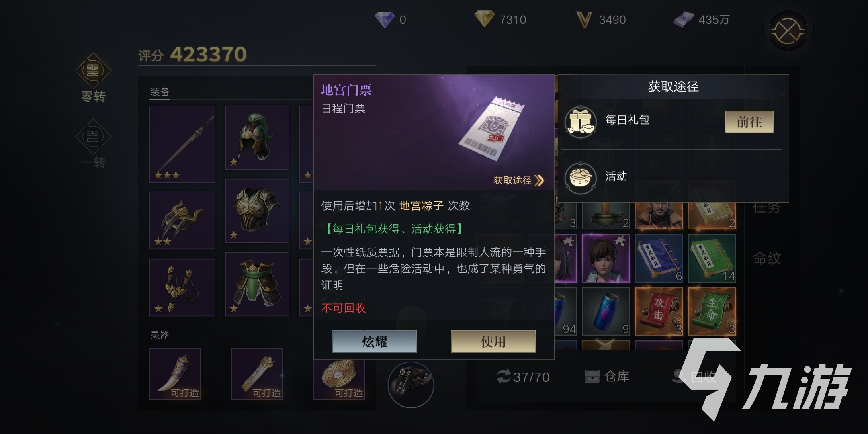Select the red 攻击 scroll item
The image size is (868, 434).
[659, 311]
